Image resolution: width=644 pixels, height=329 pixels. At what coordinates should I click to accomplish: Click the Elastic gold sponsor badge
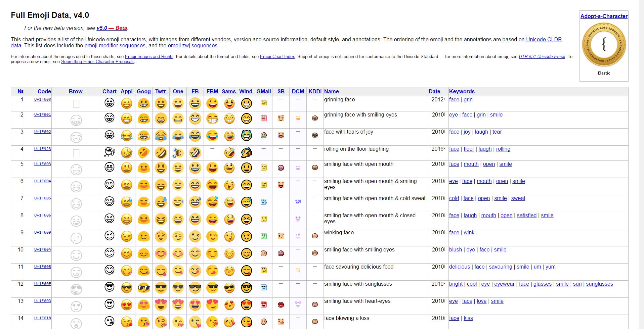(604, 45)
